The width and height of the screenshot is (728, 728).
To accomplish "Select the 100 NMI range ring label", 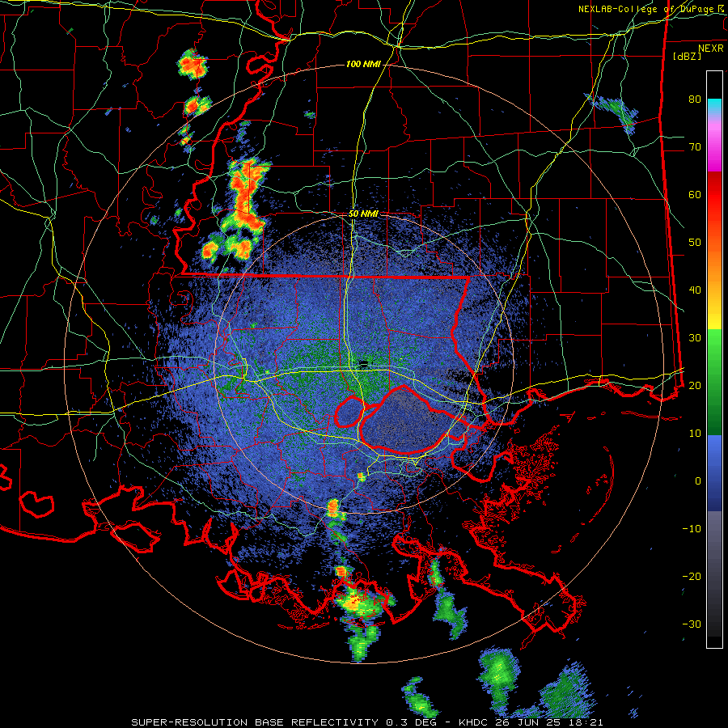I will pos(363,64).
